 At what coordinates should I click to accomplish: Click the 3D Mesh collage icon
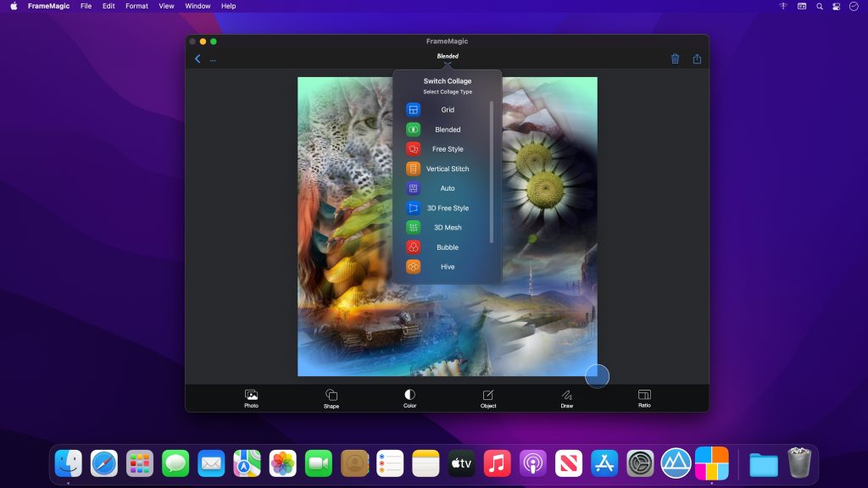tap(413, 227)
